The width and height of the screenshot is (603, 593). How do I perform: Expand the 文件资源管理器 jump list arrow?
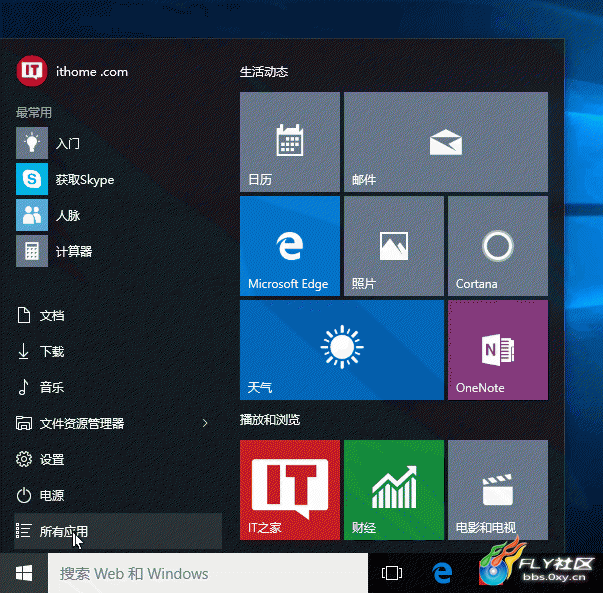pos(205,423)
